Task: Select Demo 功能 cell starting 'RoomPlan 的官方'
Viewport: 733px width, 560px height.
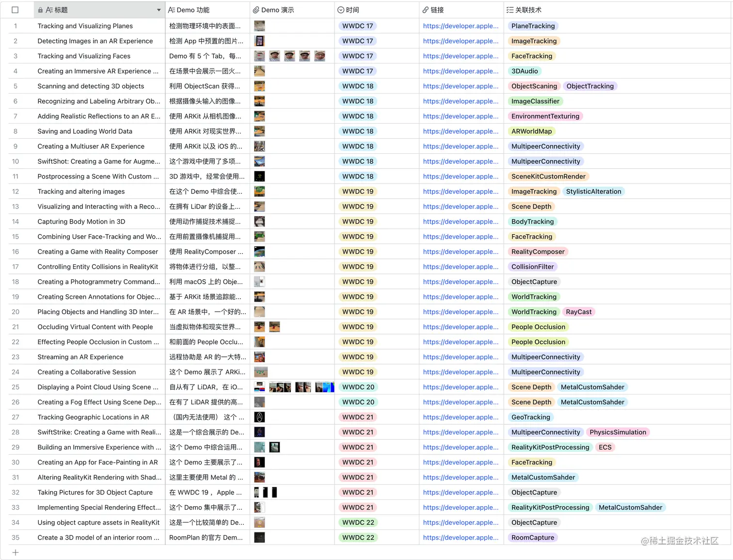Action: [207, 537]
